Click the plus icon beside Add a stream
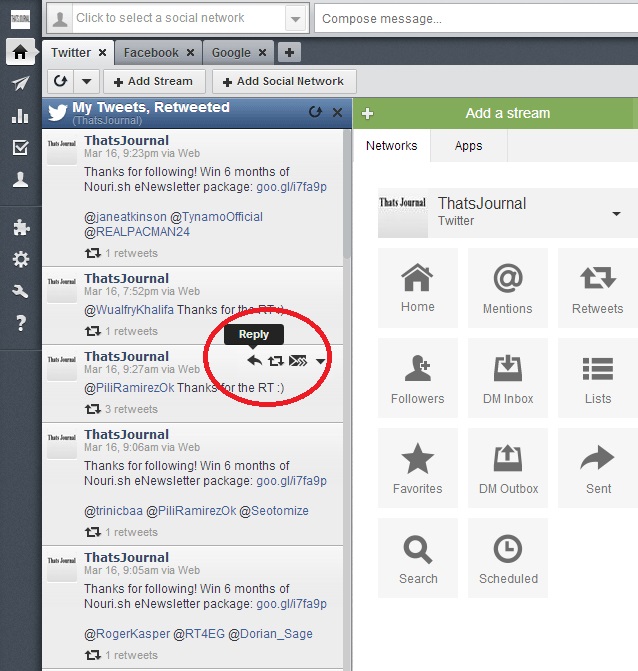The height and width of the screenshot is (671, 638). point(367,113)
